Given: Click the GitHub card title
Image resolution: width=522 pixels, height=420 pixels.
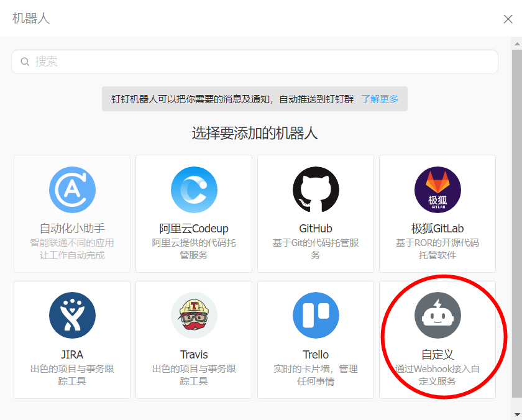Looking at the screenshot, I should tap(316, 229).
